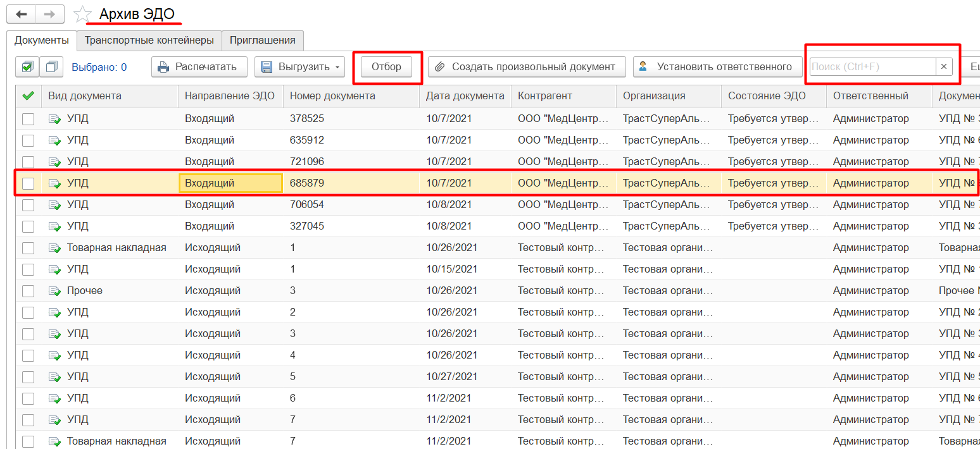
Task: Open the Отбор filter button
Action: click(387, 66)
